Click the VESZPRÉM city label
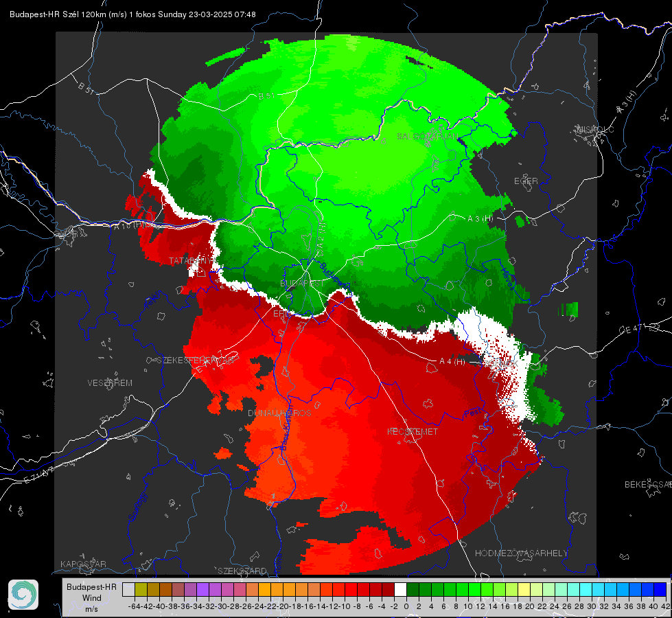 (x=110, y=382)
